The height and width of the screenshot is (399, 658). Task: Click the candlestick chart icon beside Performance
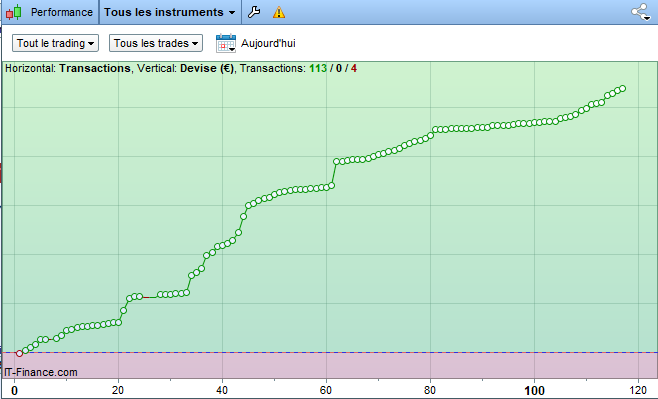[x=13, y=12]
